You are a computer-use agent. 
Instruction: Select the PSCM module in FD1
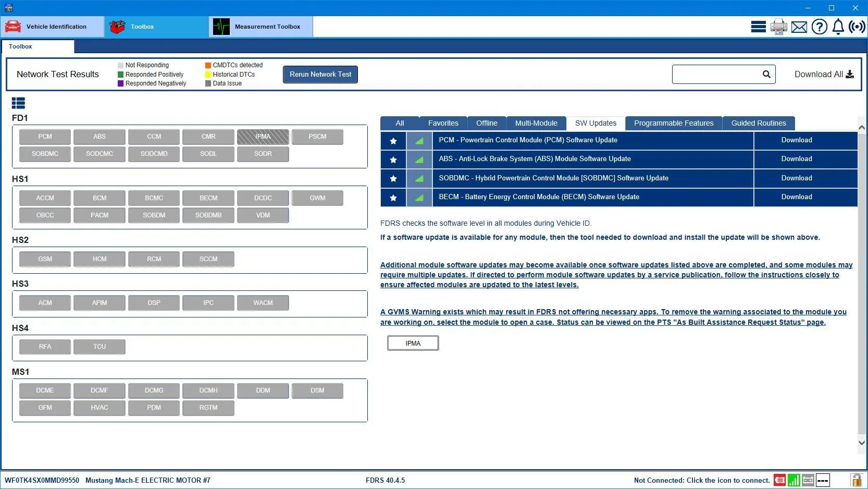[317, 137]
